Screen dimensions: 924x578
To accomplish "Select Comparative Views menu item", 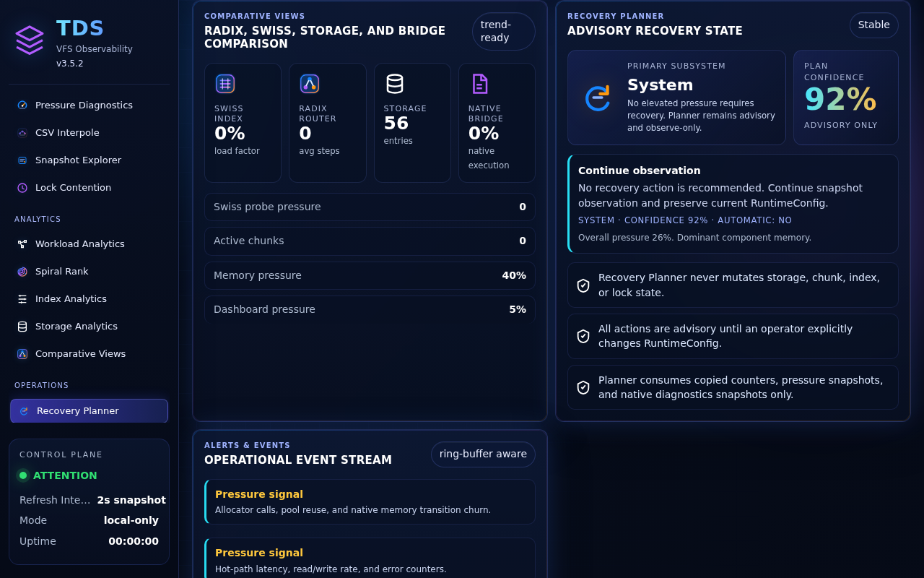I will pyautogui.click(x=90, y=354).
